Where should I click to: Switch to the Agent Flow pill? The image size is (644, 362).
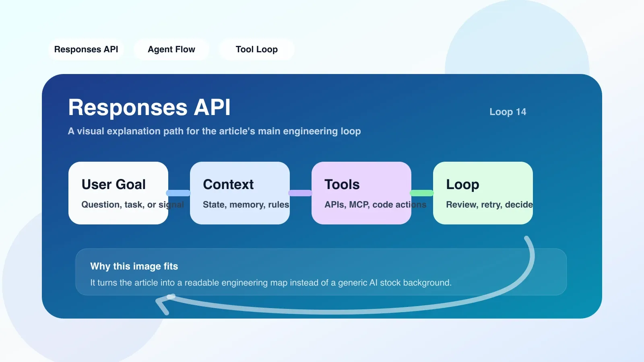coord(171,49)
